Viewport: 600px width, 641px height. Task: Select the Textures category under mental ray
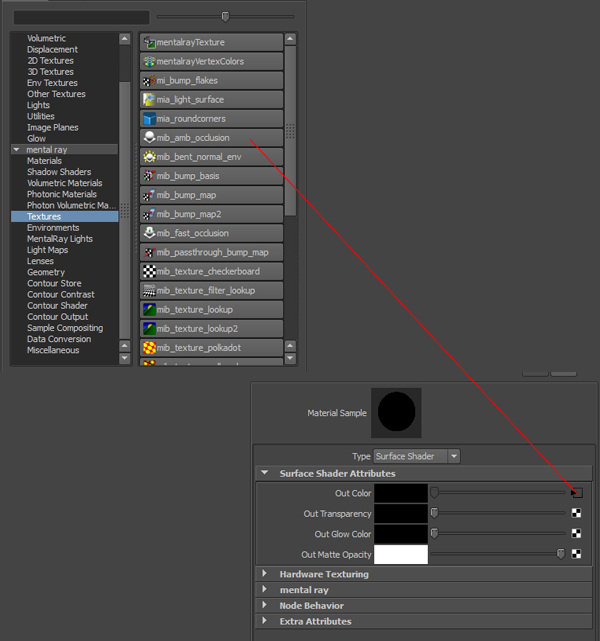[x=65, y=217]
